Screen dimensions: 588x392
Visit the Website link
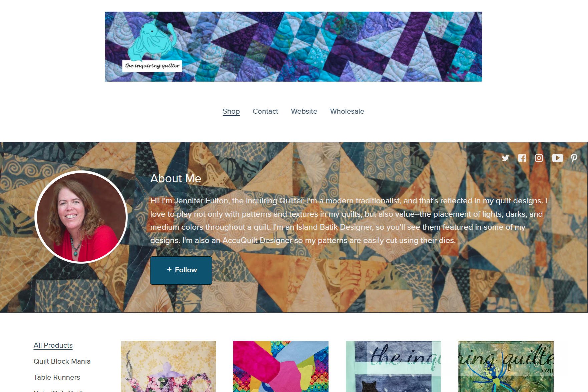coord(304,111)
